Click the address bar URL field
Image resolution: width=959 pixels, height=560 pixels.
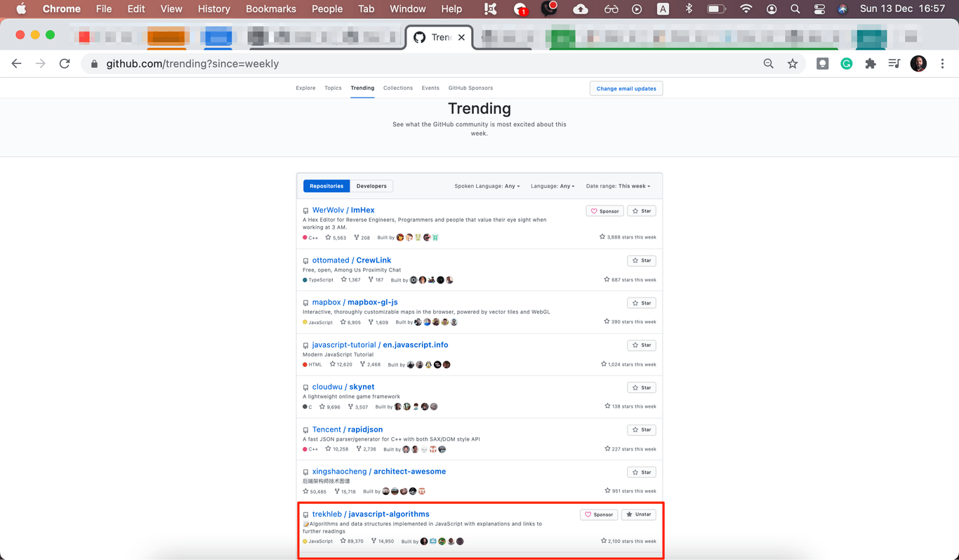tap(421, 64)
